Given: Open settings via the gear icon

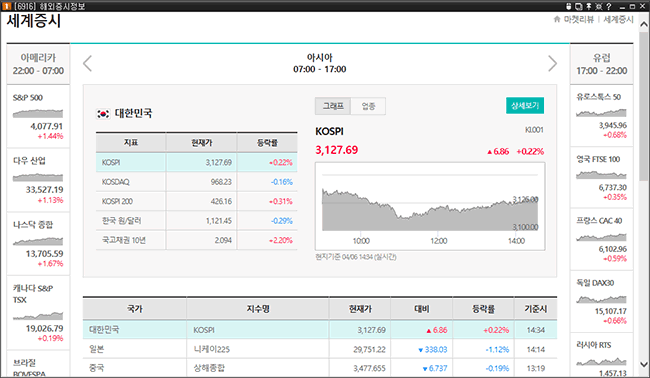Looking at the screenshot, I should 599,6.
